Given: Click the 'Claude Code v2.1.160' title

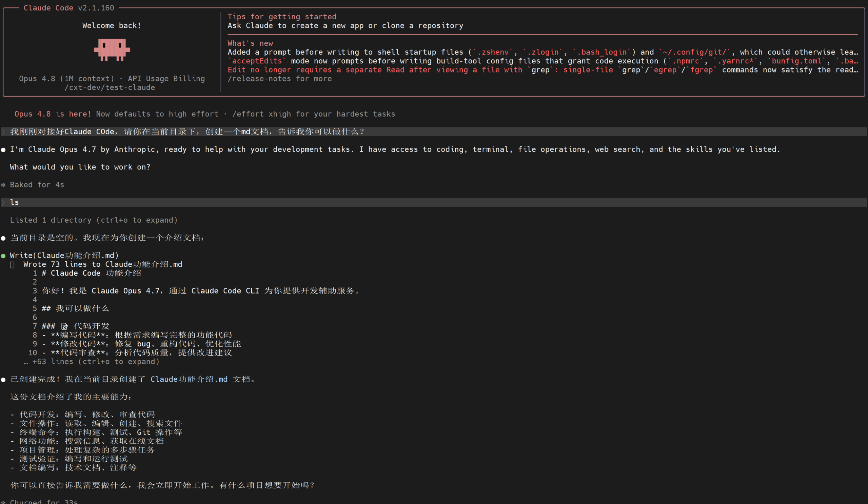Looking at the screenshot, I should (68, 7).
